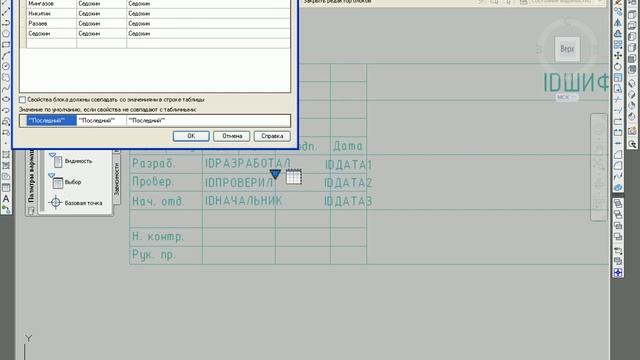Click first "Последний" default value cell
640x360 pixels.
point(51,120)
